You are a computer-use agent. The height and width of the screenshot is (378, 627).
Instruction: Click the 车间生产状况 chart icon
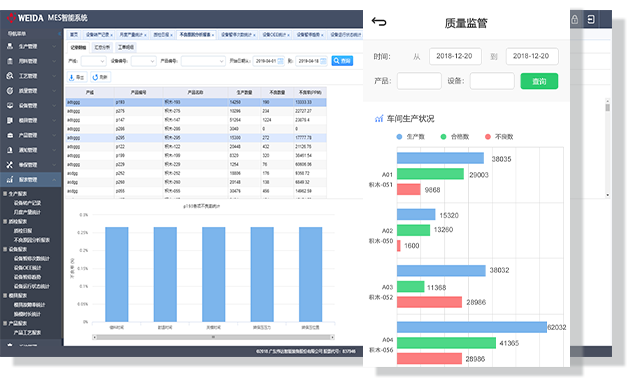[x=379, y=118]
